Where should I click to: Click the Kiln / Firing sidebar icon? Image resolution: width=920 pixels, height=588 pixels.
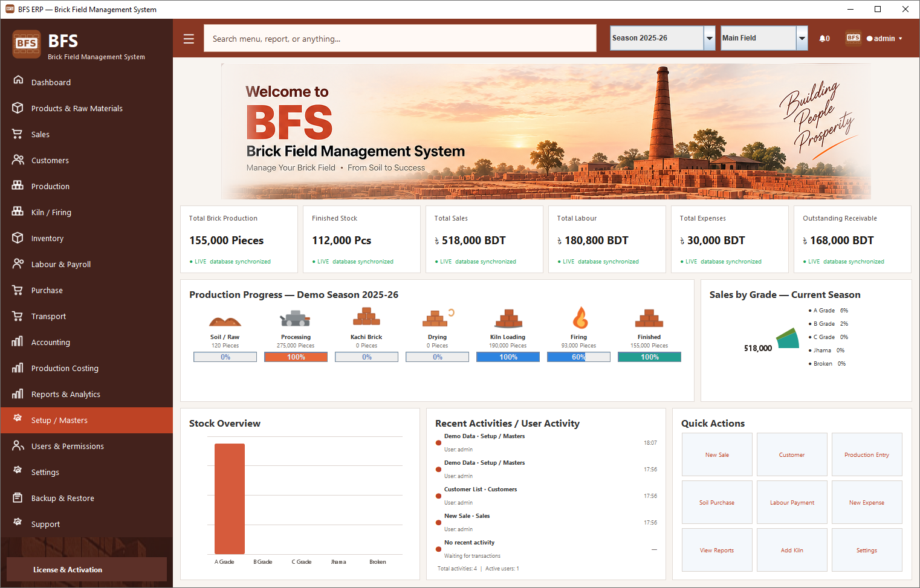(18, 212)
